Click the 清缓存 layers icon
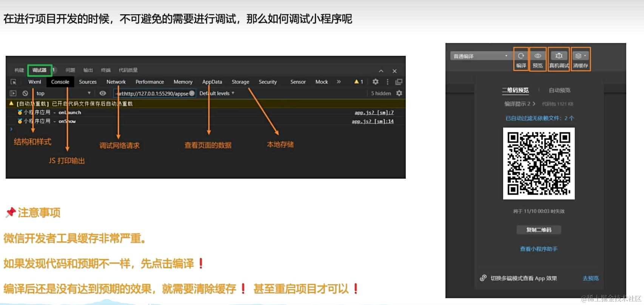Screen dimensions: 644x305 pos(580,56)
